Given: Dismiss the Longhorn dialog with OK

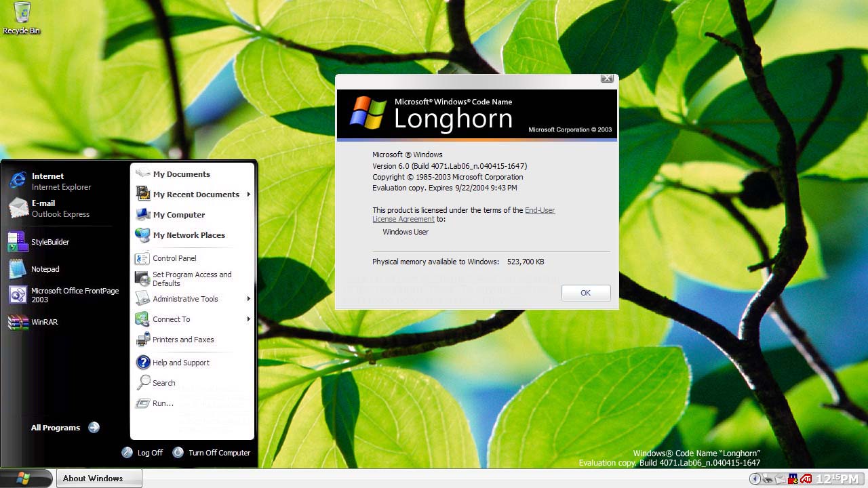Looking at the screenshot, I should pyautogui.click(x=585, y=293).
